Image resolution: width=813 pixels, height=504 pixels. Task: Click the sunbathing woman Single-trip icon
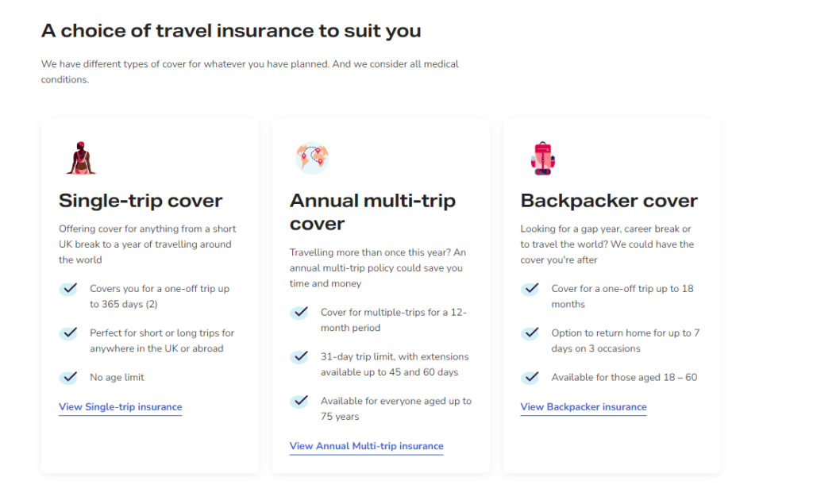(x=81, y=158)
